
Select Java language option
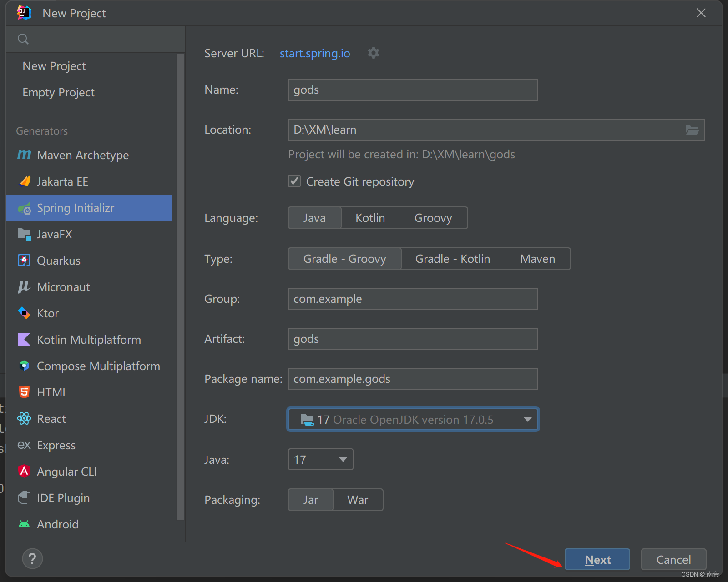pos(314,218)
